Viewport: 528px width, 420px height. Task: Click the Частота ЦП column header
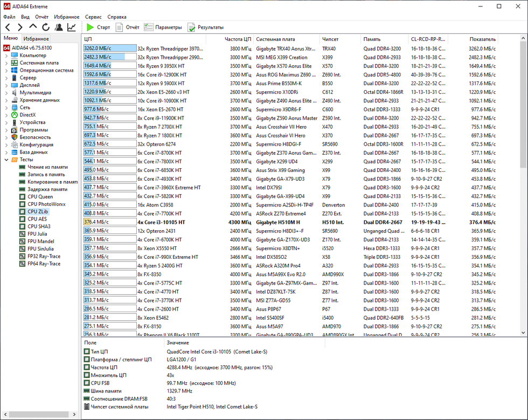[238, 39]
